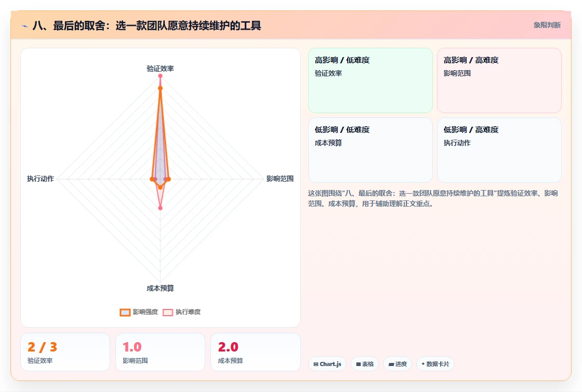Click the 验证效率 axis label on the radar chart

coord(160,69)
